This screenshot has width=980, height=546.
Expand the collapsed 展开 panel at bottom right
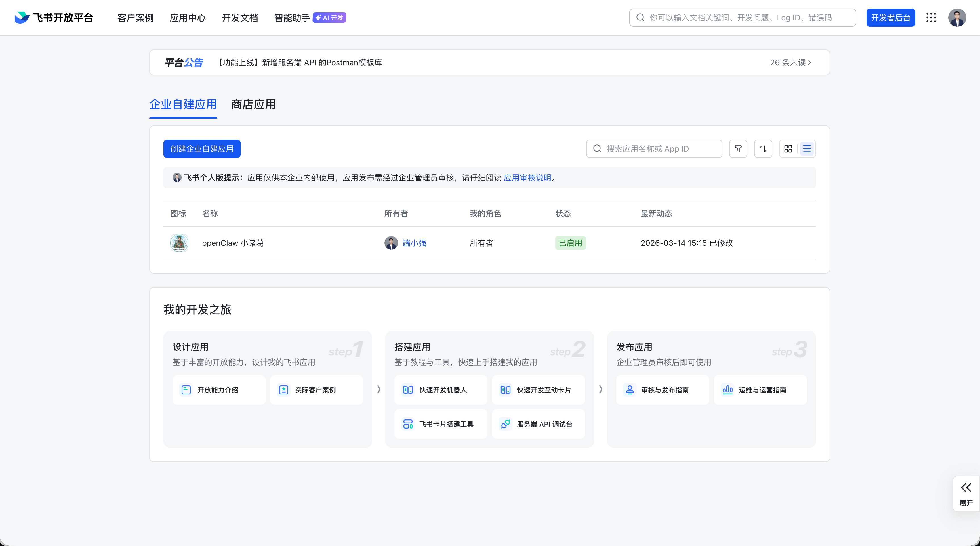pos(966,493)
